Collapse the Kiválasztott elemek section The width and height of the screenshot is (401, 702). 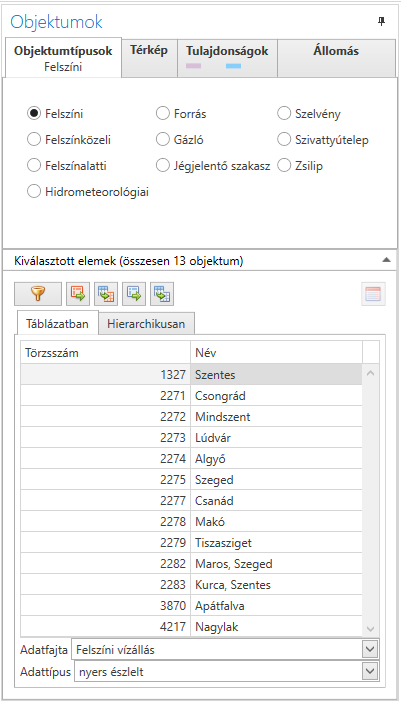point(387,261)
